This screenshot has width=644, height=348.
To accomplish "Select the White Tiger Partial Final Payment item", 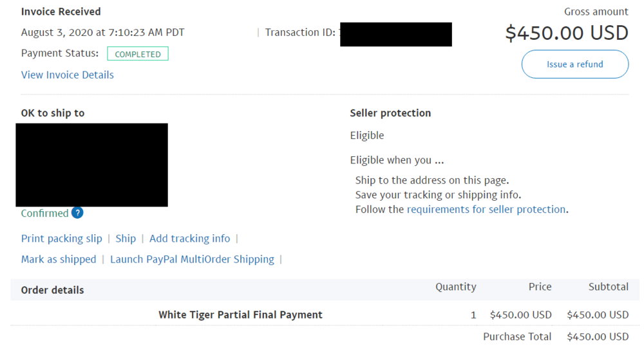I will coord(240,315).
